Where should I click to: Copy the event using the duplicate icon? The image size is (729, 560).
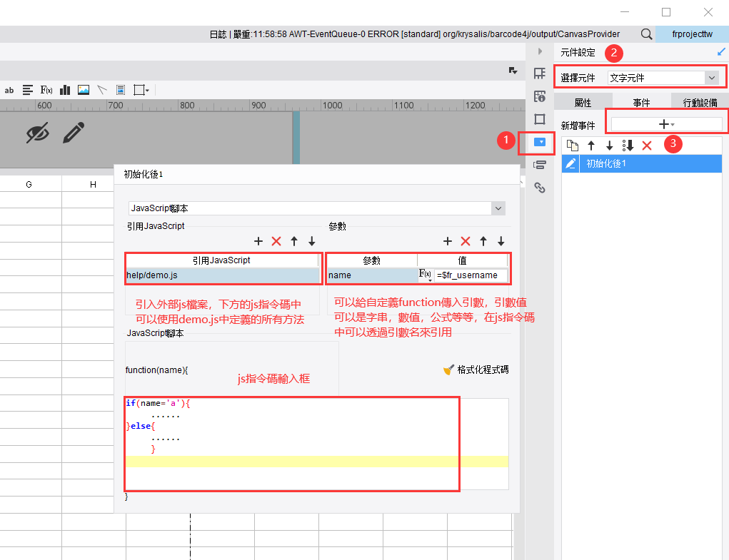[x=572, y=145]
